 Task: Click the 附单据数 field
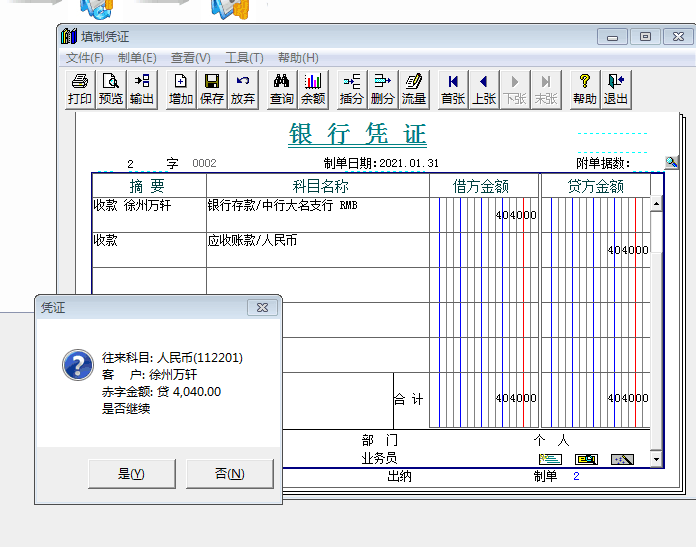(x=613, y=163)
